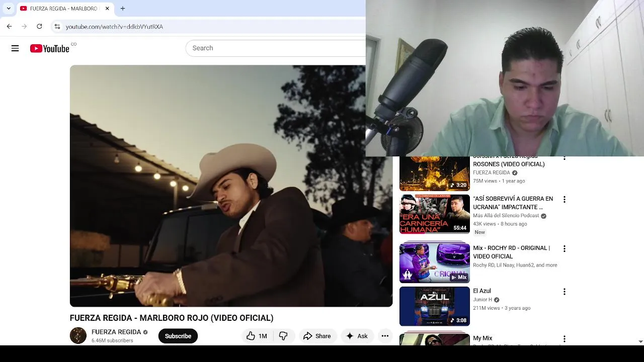The width and height of the screenshot is (644, 362).
Task: Select the FUERZA REGIDA - MARLBORO tab
Action: point(65,9)
